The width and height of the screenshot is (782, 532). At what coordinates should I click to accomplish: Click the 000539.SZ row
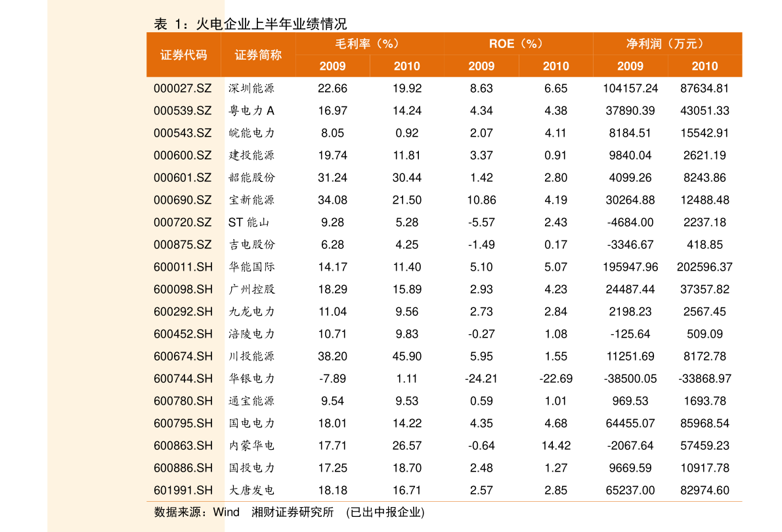(183, 110)
